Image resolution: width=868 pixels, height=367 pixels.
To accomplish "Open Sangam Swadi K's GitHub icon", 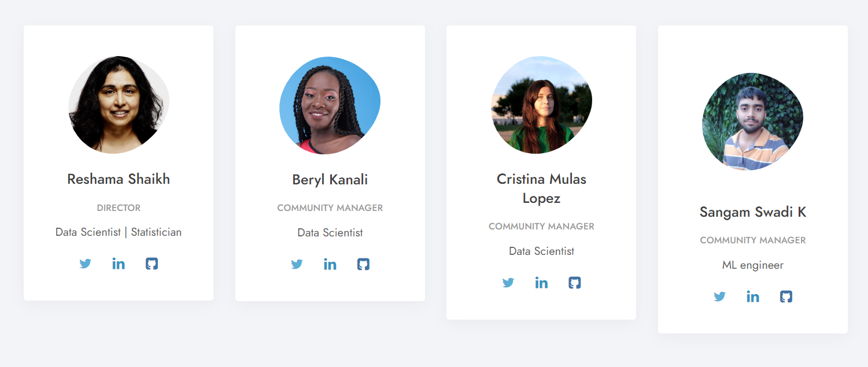I will coord(786,297).
